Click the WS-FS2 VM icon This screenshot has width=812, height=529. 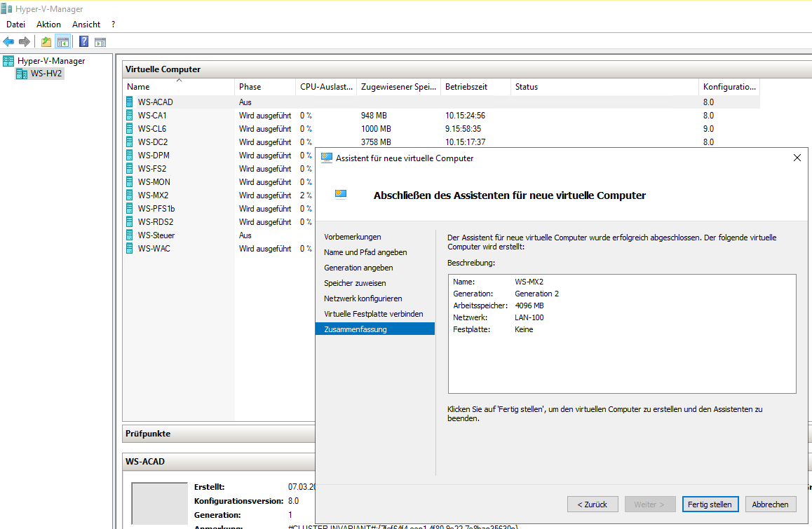(x=130, y=169)
